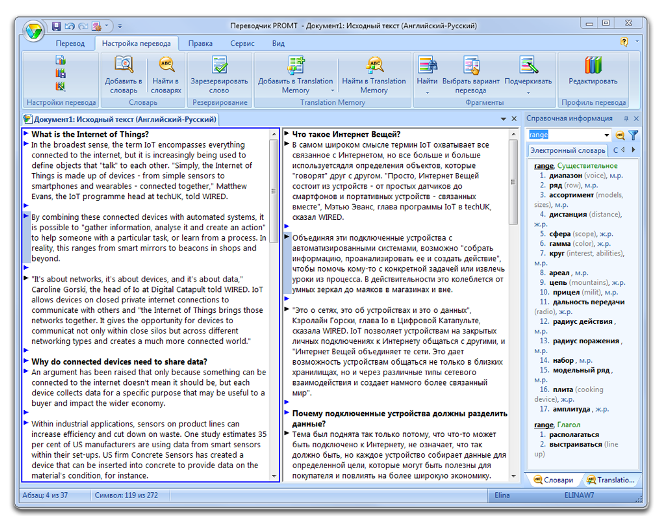Click the translation pane scroll up arrow
658x516 pixels.
point(513,134)
